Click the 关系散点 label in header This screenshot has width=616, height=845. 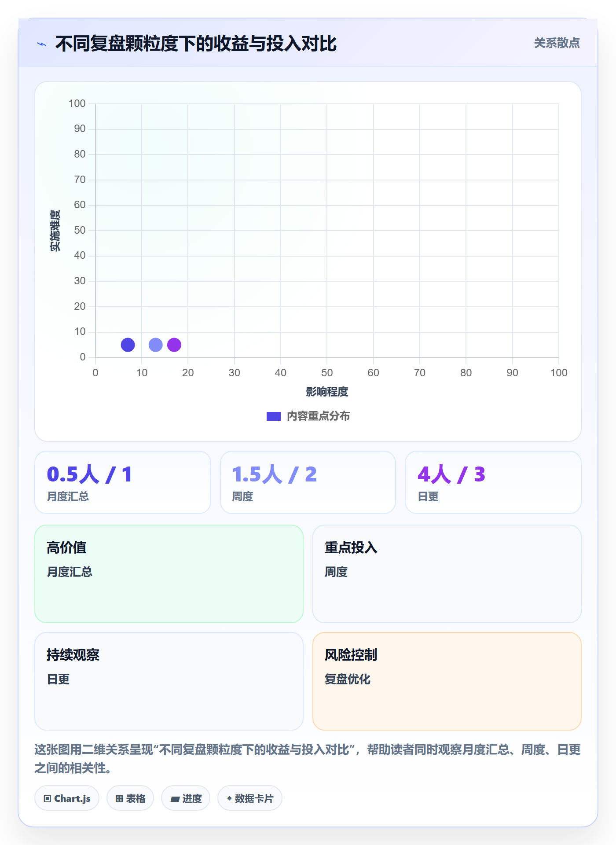557,43
